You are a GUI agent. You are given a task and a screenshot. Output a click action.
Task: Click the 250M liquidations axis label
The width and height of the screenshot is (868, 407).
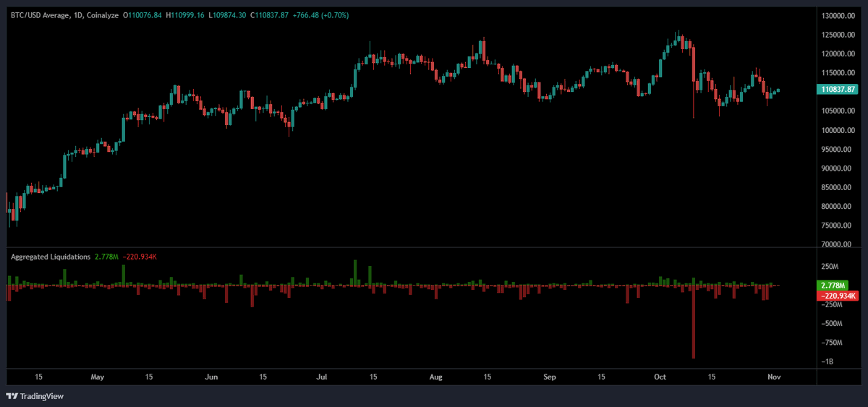(828, 266)
